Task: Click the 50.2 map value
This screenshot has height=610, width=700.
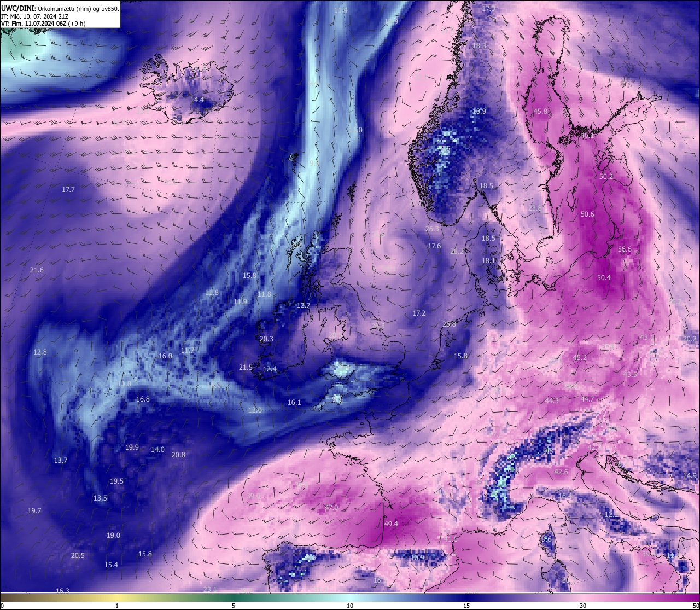Action: (x=606, y=176)
